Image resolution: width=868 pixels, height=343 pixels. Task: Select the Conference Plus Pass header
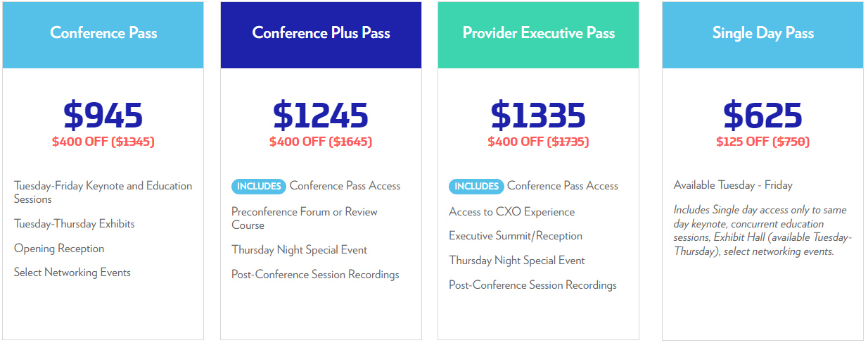click(321, 33)
